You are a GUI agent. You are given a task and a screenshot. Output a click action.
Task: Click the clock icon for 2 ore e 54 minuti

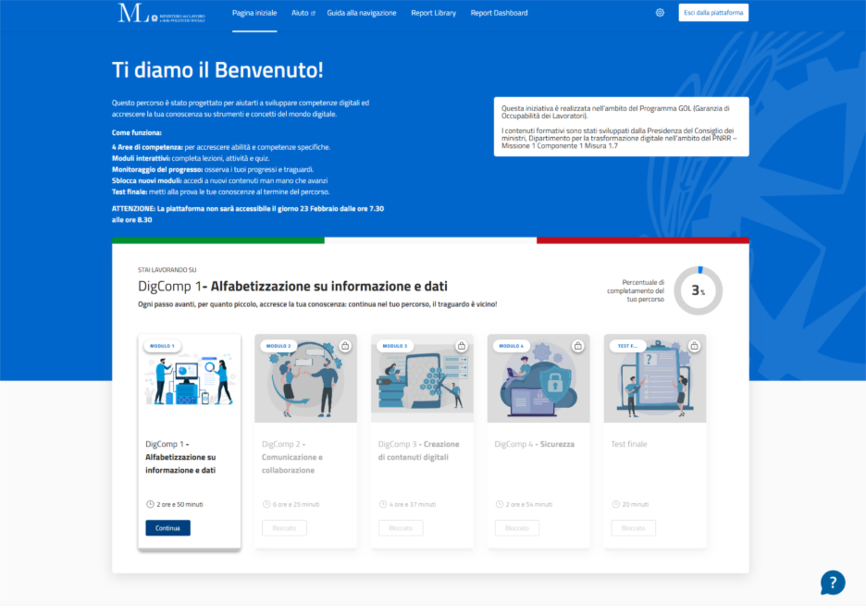[500, 504]
